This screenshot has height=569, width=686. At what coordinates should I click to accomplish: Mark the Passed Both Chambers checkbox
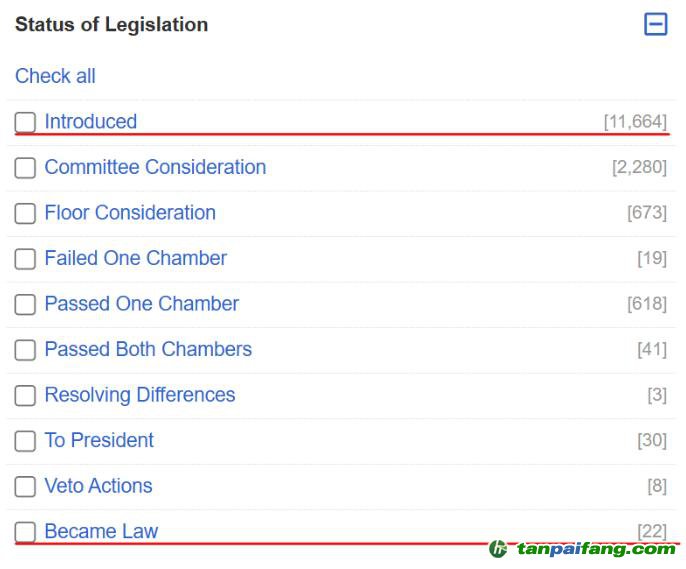[x=25, y=350]
